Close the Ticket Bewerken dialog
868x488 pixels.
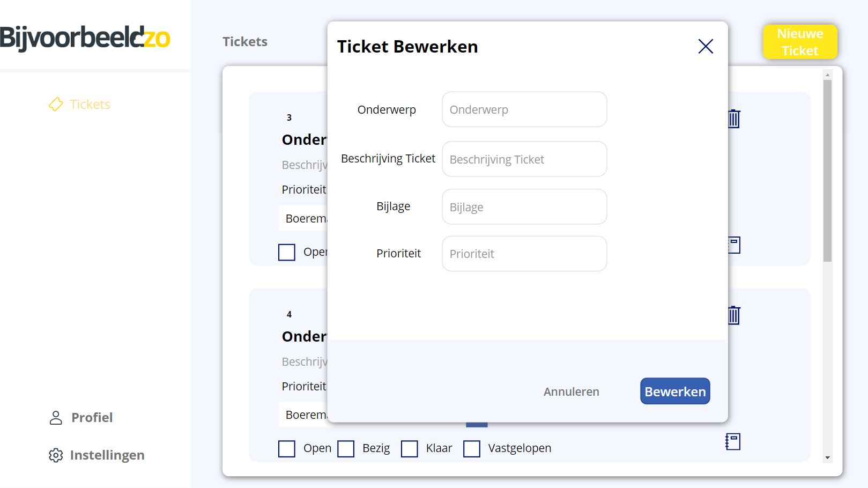[x=706, y=46]
